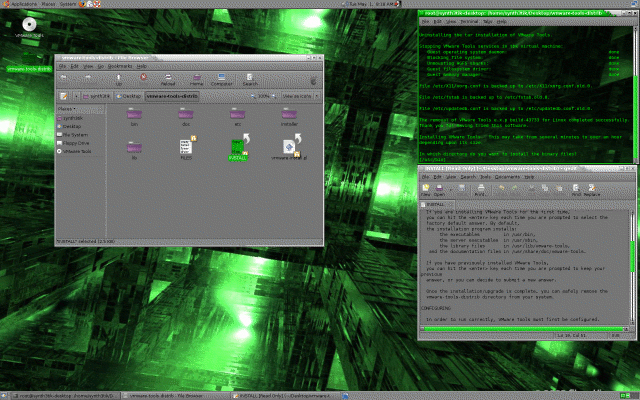The image size is (640, 400).
Task: Open File menu in File Browser
Action: 62,66
